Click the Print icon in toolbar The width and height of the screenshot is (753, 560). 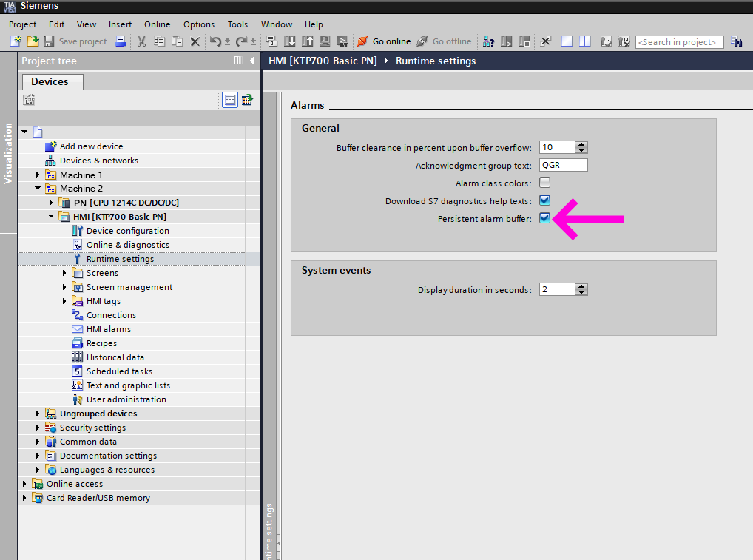tap(120, 41)
